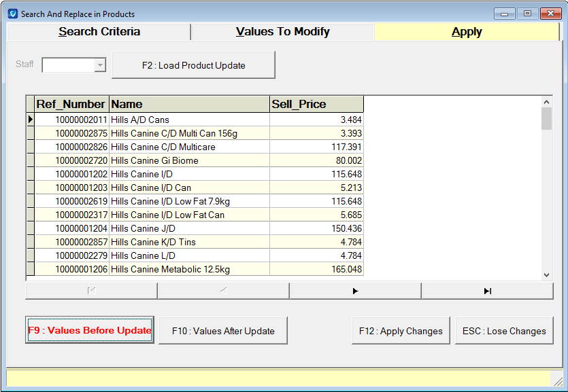The height and width of the screenshot is (392, 568).
Task: Click reference number 10000002720
Action: (71, 160)
